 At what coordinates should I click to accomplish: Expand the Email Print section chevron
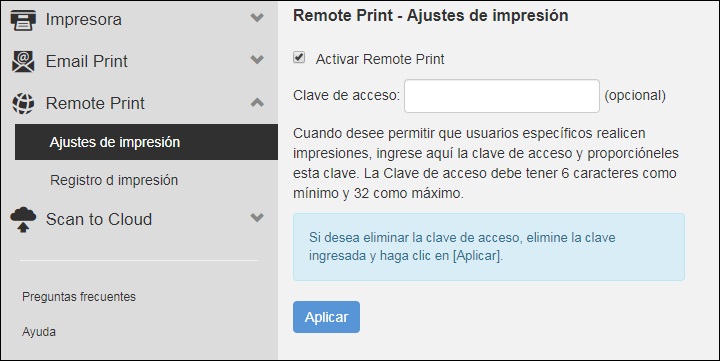point(257,60)
